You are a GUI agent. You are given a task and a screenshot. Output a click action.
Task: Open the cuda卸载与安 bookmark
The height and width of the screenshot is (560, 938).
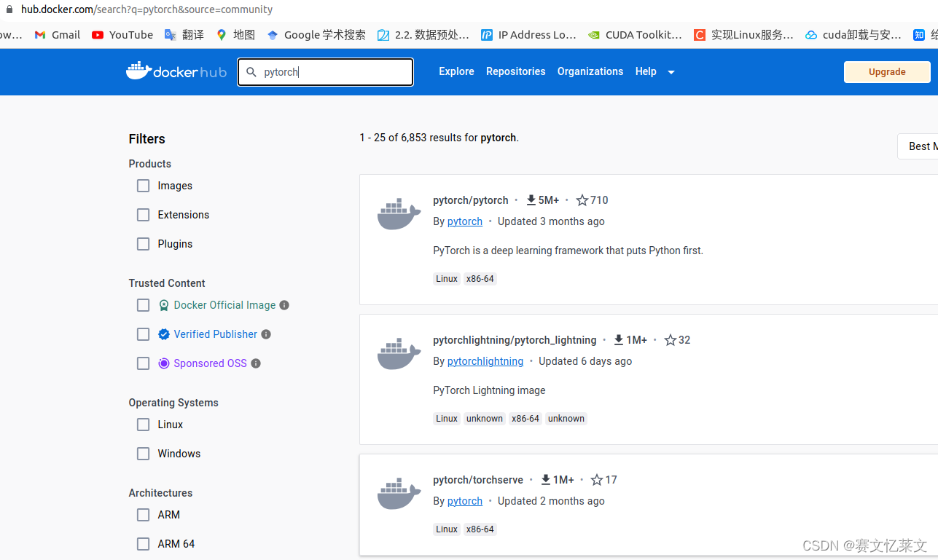pos(853,34)
